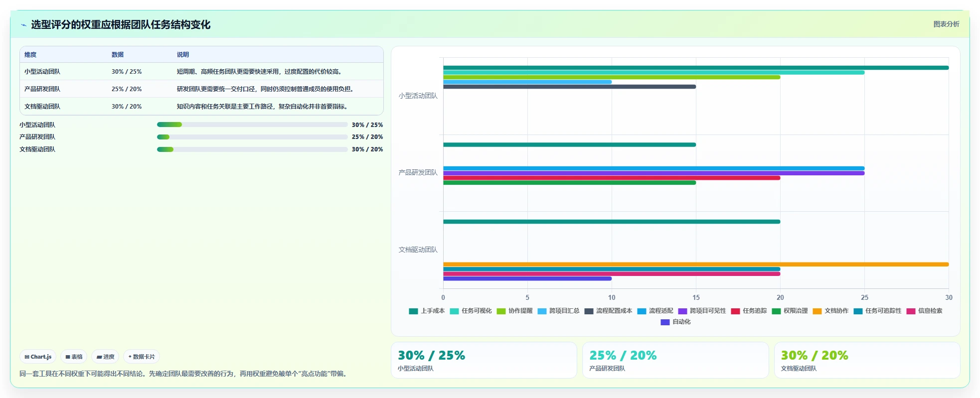Select the 表格 chip
Viewport: 980px width, 398px height.
click(x=74, y=357)
